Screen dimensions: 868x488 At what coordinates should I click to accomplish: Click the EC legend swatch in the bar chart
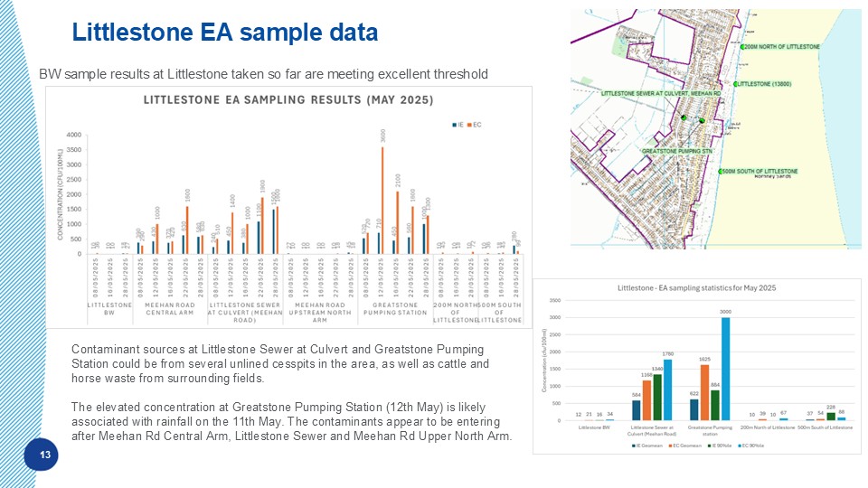pos(469,125)
